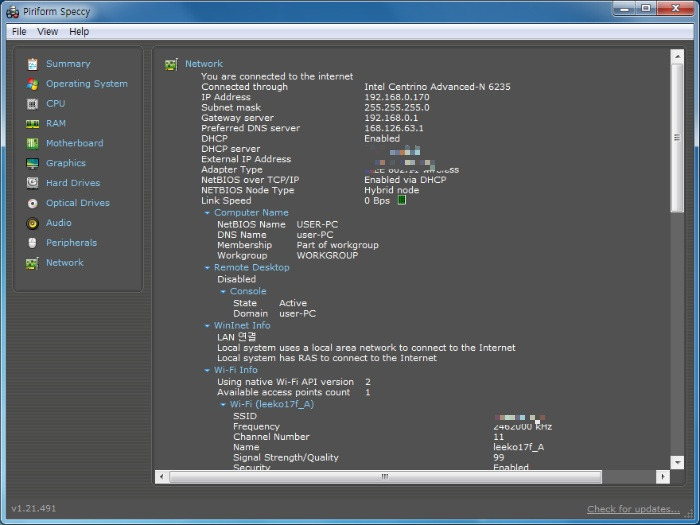Click Part of workgroup membership value
Image resolution: width=700 pixels, height=525 pixels.
point(338,245)
